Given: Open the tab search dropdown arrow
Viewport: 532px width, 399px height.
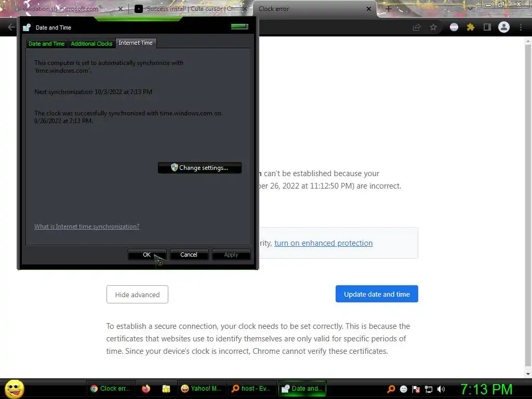Looking at the screenshot, I should 470,9.
